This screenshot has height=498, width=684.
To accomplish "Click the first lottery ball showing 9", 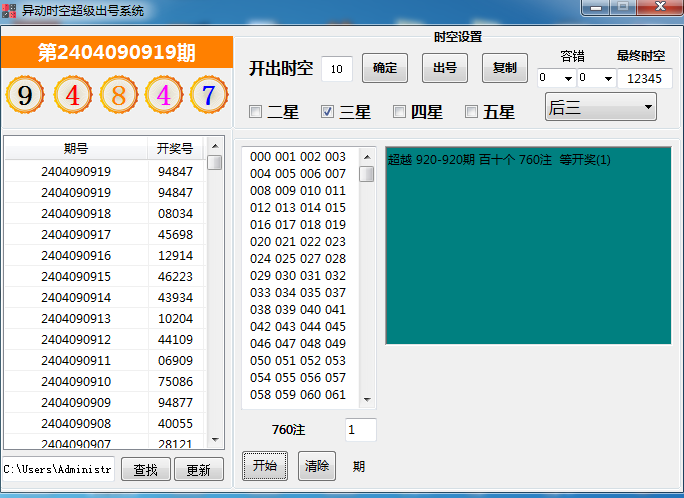I will [x=25, y=95].
